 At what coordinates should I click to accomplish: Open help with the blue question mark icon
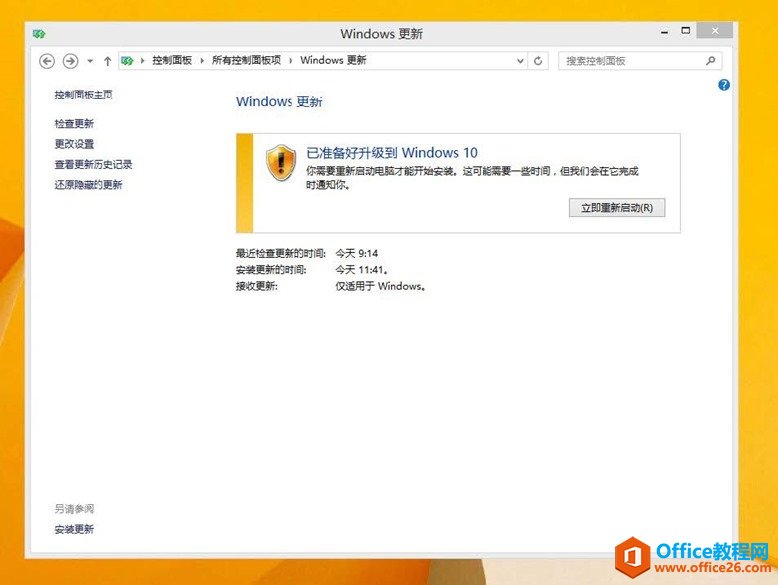coord(724,85)
